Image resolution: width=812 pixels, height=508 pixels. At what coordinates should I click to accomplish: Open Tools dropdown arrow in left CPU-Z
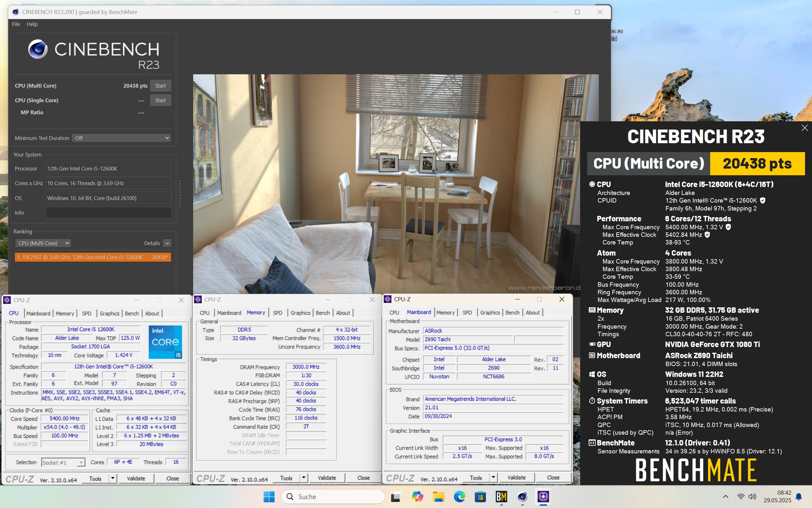[x=113, y=478]
